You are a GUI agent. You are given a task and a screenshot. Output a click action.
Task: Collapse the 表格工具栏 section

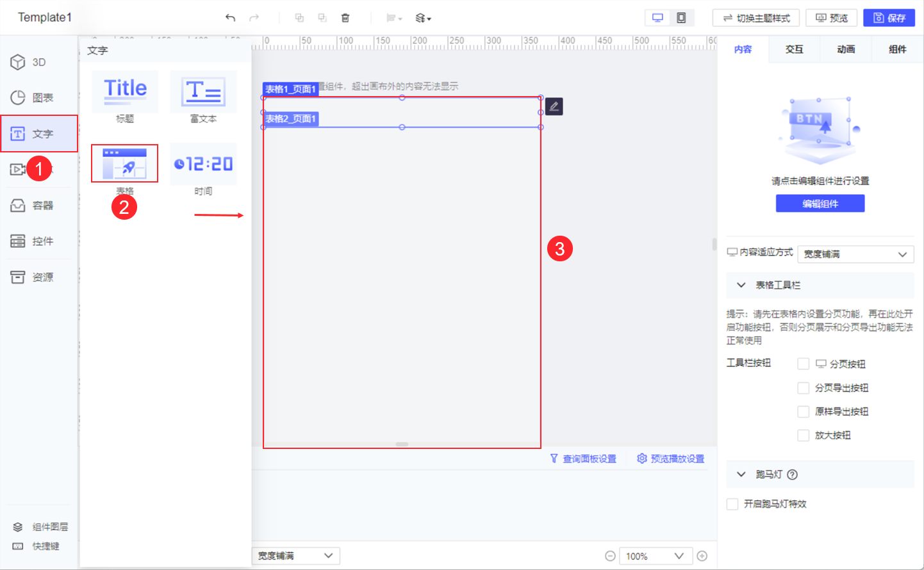coord(741,285)
